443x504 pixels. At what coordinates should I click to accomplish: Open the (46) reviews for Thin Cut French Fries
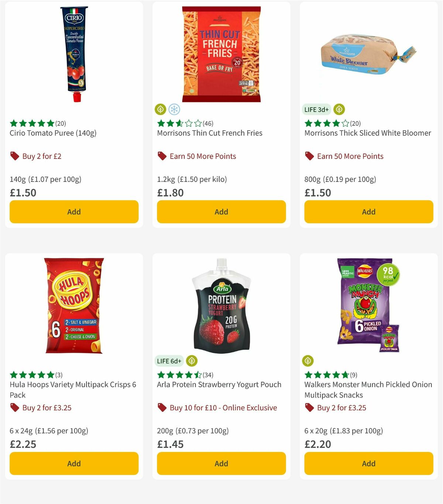209,124
